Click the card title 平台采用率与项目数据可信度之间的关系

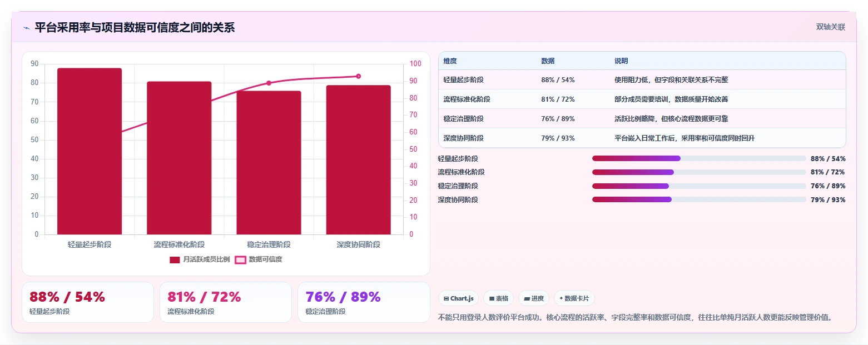pos(135,28)
